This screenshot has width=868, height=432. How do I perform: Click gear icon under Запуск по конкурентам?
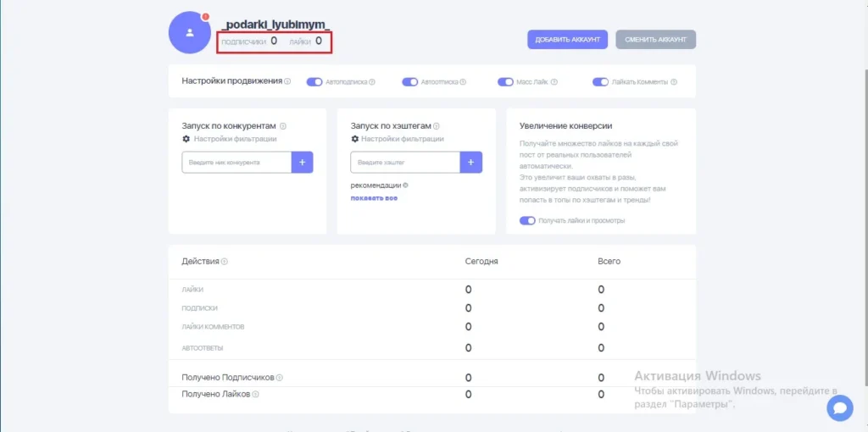click(186, 139)
